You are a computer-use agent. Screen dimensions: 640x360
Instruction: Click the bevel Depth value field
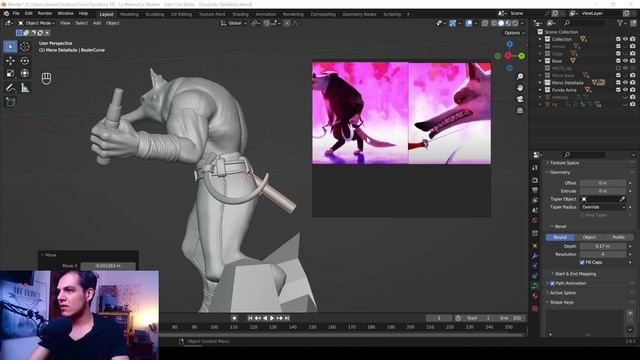[x=603, y=247]
